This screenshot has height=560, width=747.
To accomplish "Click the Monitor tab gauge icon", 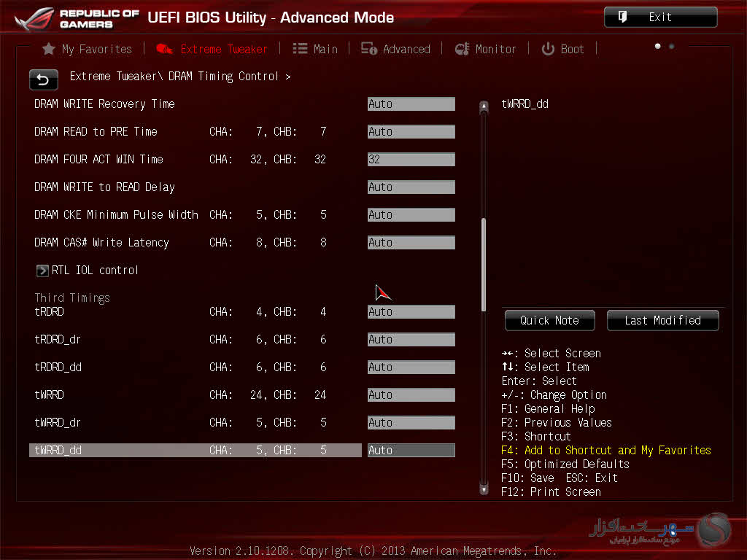I will click(x=462, y=49).
